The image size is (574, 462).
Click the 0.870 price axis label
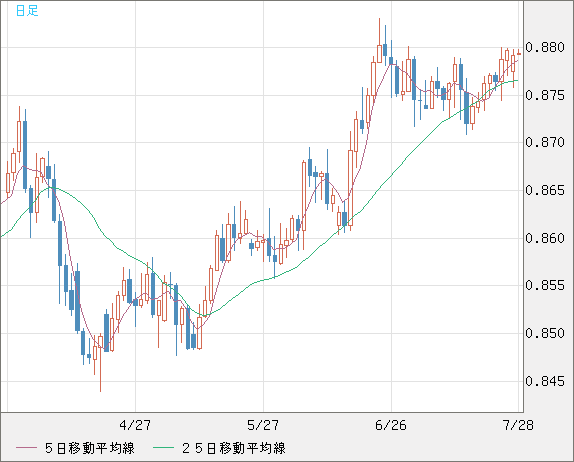545,142
